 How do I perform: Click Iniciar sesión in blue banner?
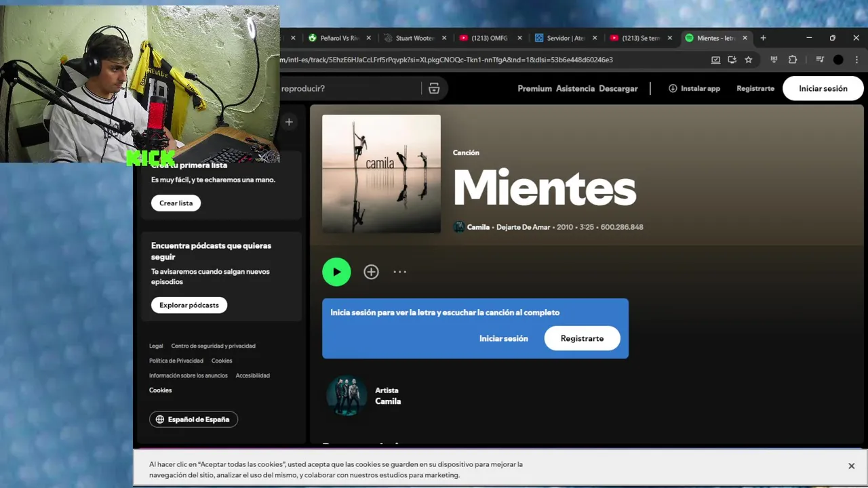[x=503, y=338]
